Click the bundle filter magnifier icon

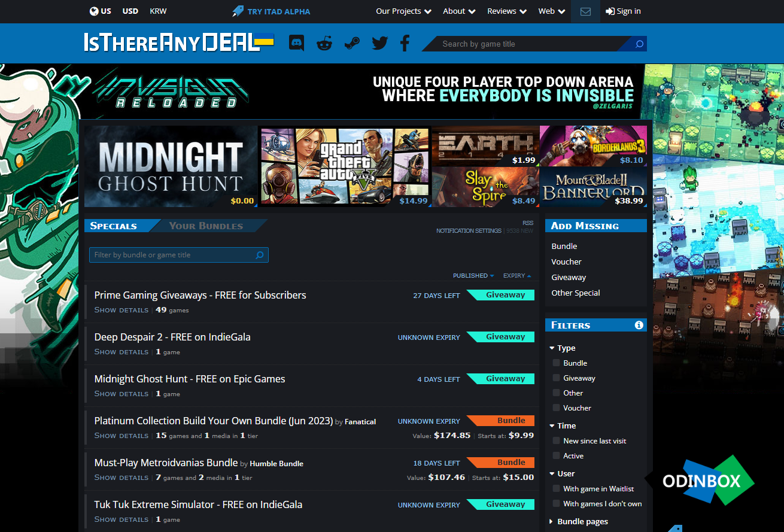pos(260,255)
